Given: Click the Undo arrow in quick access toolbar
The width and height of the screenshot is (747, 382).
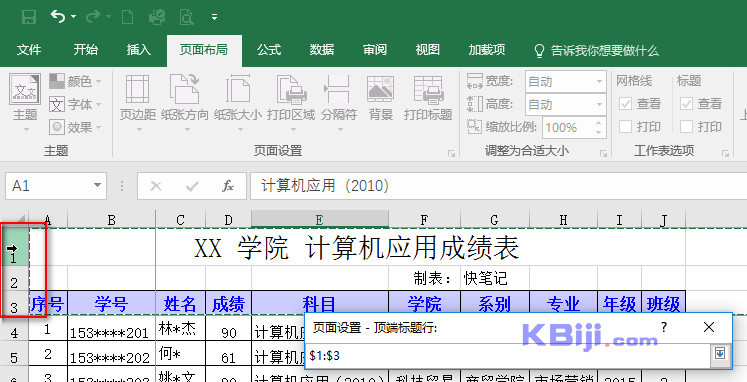Looking at the screenshot, I should (x=58, y=17).
